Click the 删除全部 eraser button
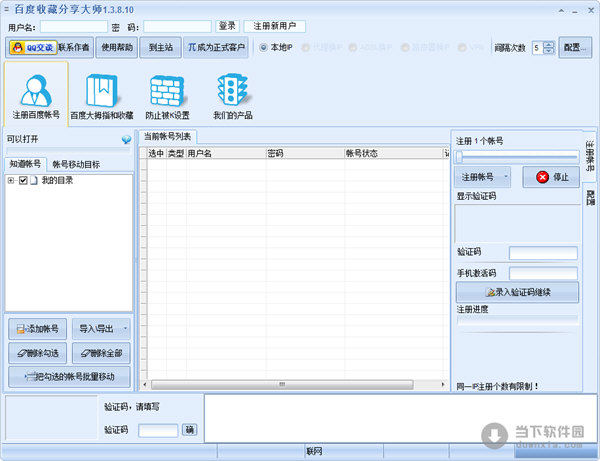The width and height of the screenshot is (600, 461). [101, 353]
